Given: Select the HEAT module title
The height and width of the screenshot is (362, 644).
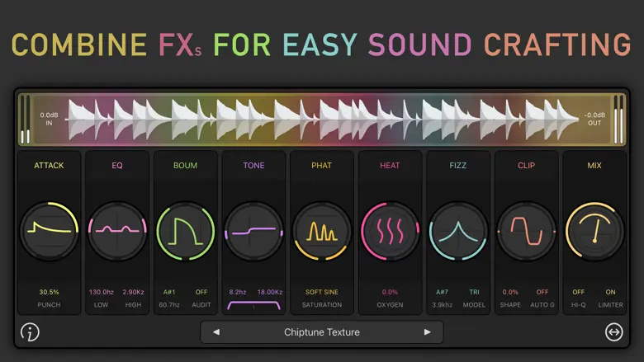Looking at the screenshot, I should pos(390,165).
